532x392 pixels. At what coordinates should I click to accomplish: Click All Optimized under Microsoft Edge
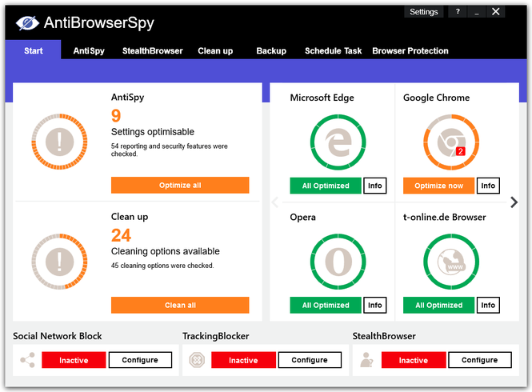(326, 186)
